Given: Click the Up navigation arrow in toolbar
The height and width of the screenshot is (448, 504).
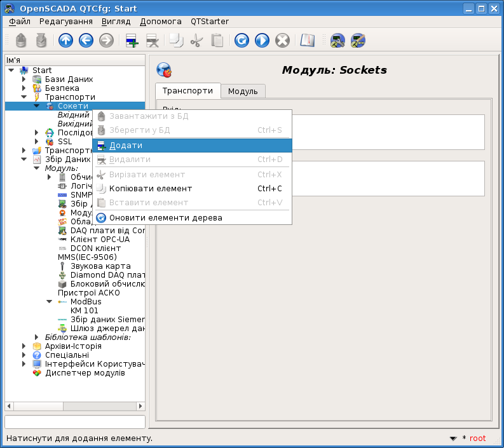Looking at the screenshot, I should [x=65, y=41].
